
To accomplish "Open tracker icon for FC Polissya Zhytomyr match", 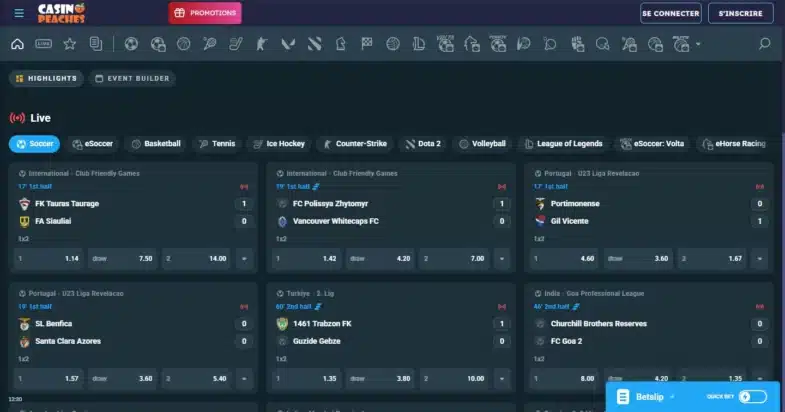I will (x=502, y=187).
